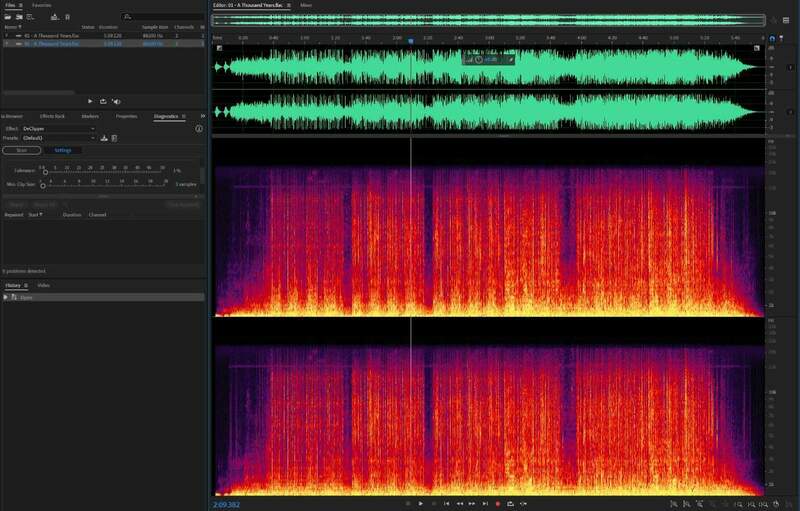Image resolution: width=800 pixels, height=511 pixels.
Task: Click the Diagnostics info icon
Action: coord(199,129)
